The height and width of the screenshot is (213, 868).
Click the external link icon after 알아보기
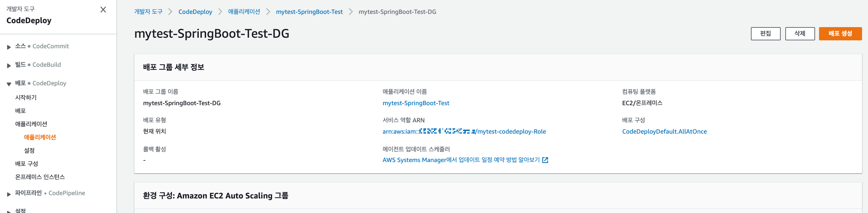pyautogui.click(x=545, y=160)
